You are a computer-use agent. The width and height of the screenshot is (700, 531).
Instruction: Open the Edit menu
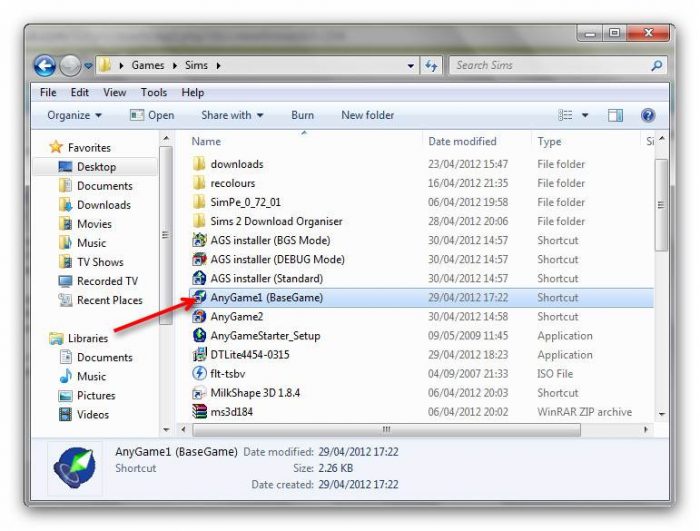[79, 92]
